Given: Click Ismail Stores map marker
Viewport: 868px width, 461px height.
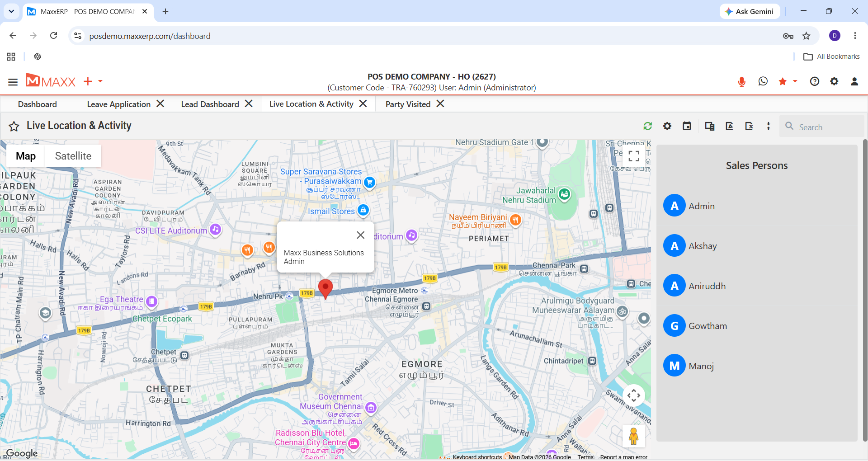Looking at the screenshot, I should [x=363, y=210].
